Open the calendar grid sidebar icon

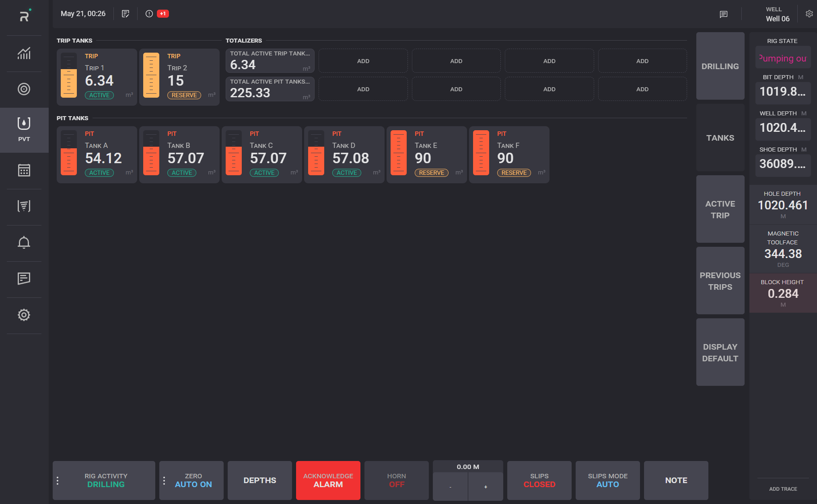pyautogui.click(x=24, y=170)
